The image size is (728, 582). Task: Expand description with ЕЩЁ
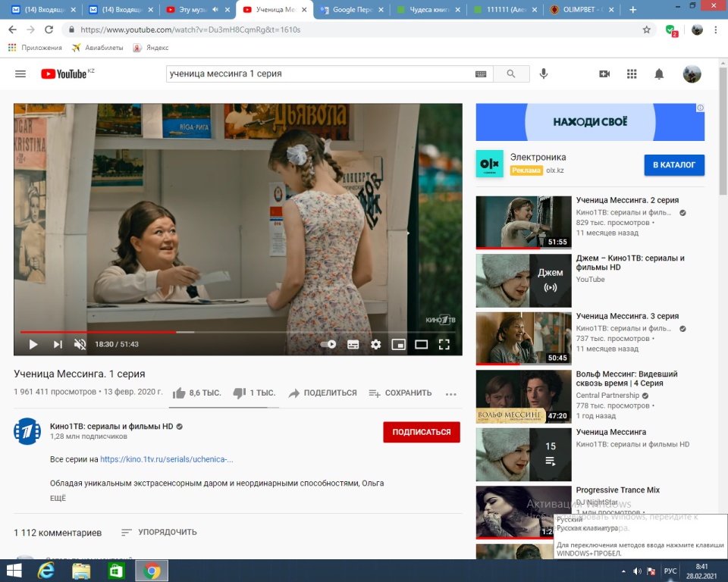(x=58, y=498)
